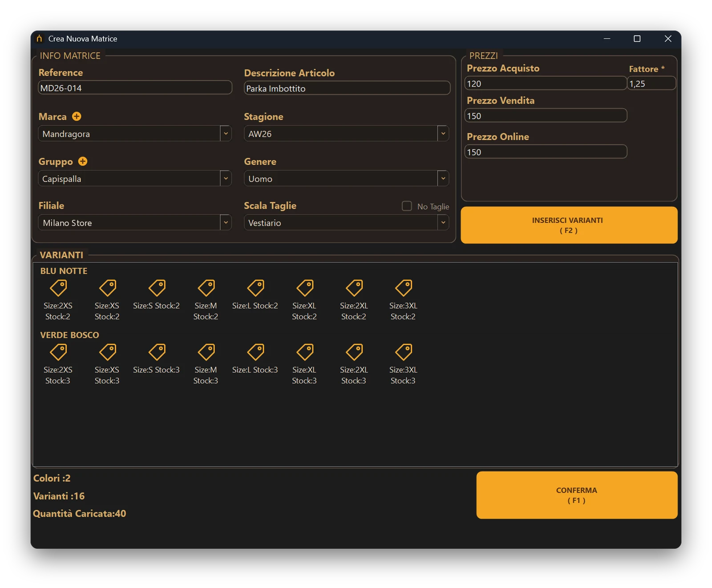Select Verde Bosco Size:XS tag icon

pos(108,352)
